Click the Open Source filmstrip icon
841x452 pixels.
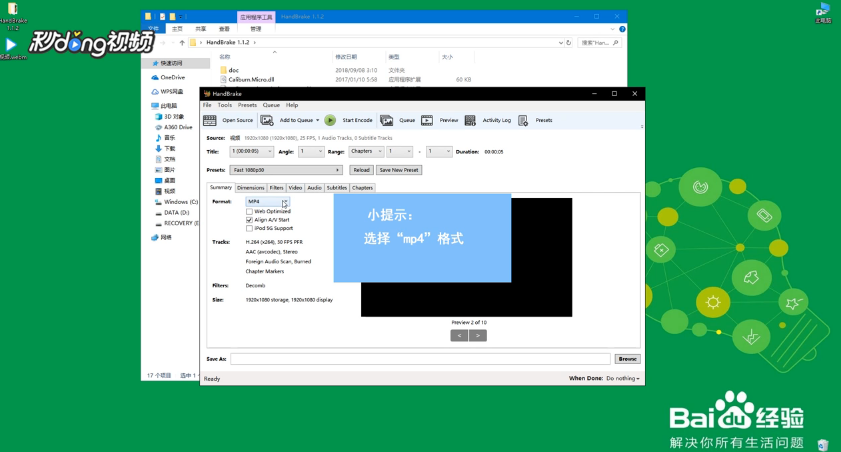tap(210, 121)
